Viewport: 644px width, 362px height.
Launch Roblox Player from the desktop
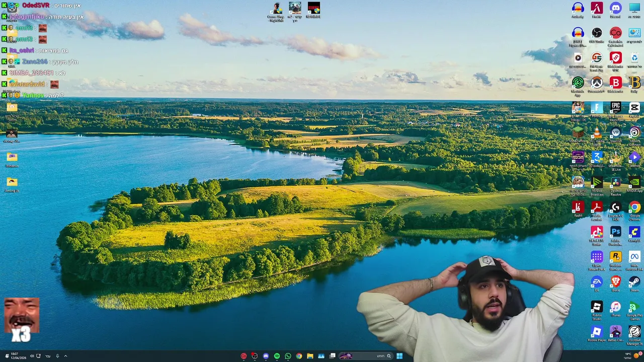pyautogui.click(x=597, y=332)
